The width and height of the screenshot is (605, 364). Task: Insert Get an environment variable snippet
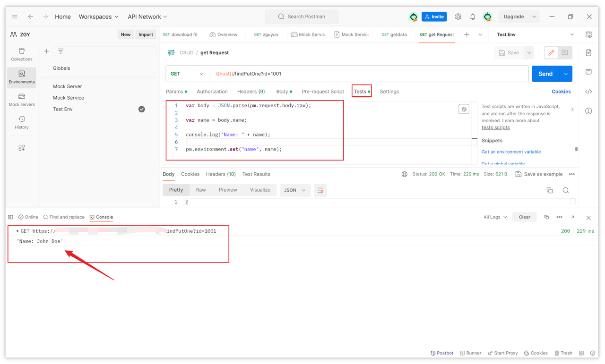[511, 152]
